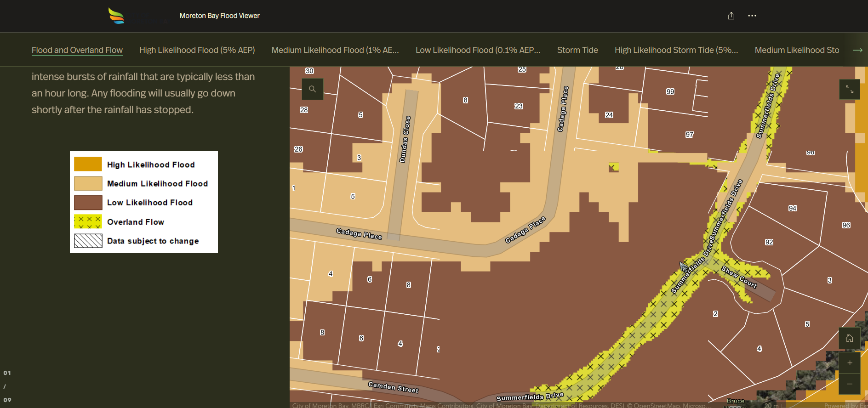Screen dimensions: 868x408
Task: Open the more options ellipsis menu
Action: tap(752, 16)
